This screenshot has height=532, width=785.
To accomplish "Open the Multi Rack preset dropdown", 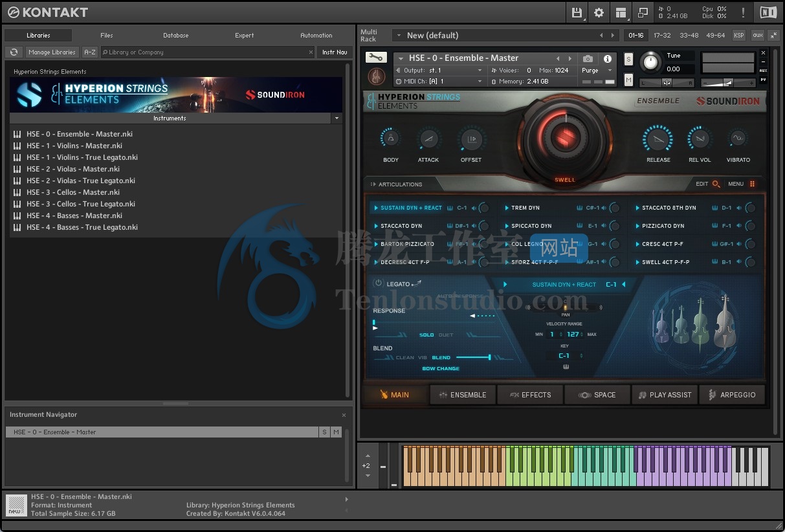I will coord(398,36).
